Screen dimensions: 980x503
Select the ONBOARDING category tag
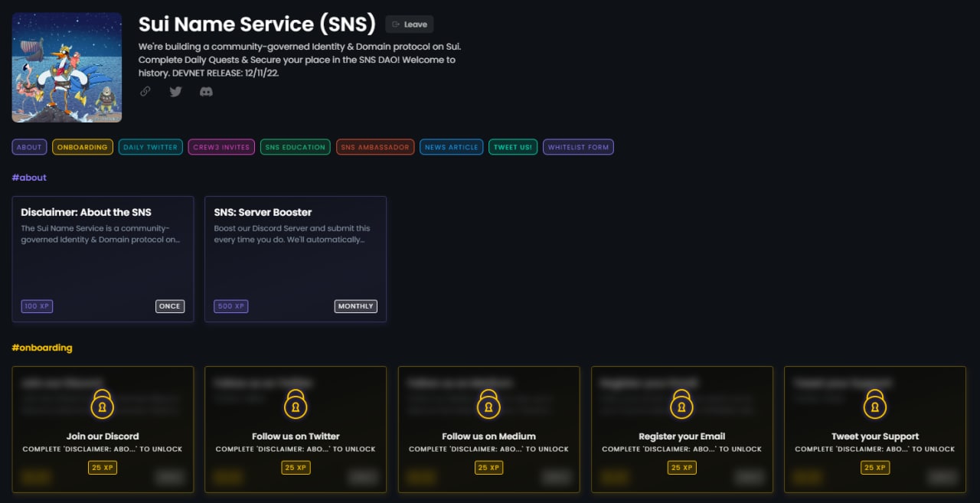point(83,147)
